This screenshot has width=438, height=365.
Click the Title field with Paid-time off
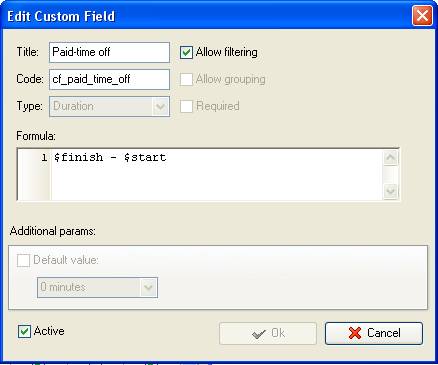point(109,52)
